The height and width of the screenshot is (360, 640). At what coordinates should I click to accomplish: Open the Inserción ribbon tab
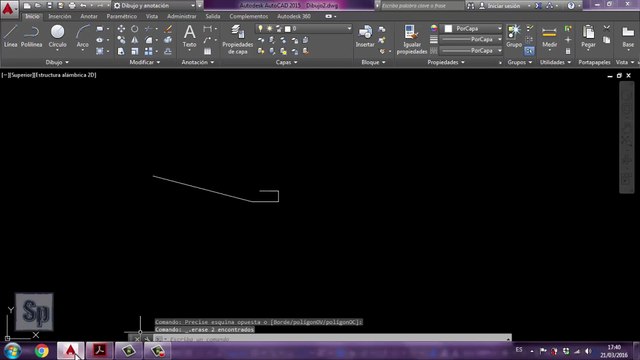[x=60, y=16]
